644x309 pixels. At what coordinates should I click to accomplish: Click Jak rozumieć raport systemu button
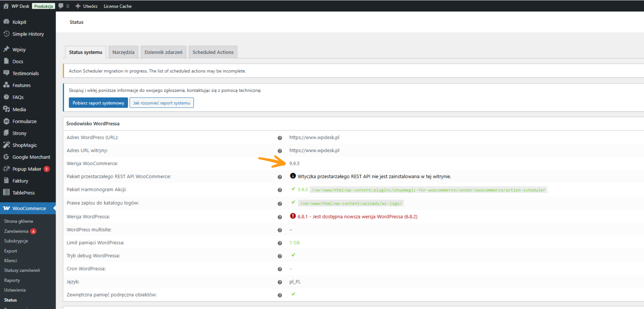162,103
